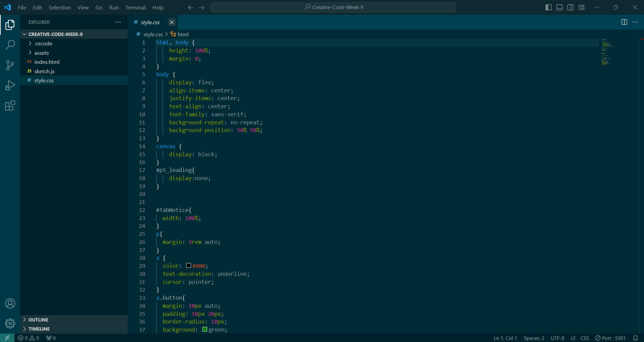Open the Search view in the activity bar
Viewport: 644px width, 342px height.
coord(10,45)
